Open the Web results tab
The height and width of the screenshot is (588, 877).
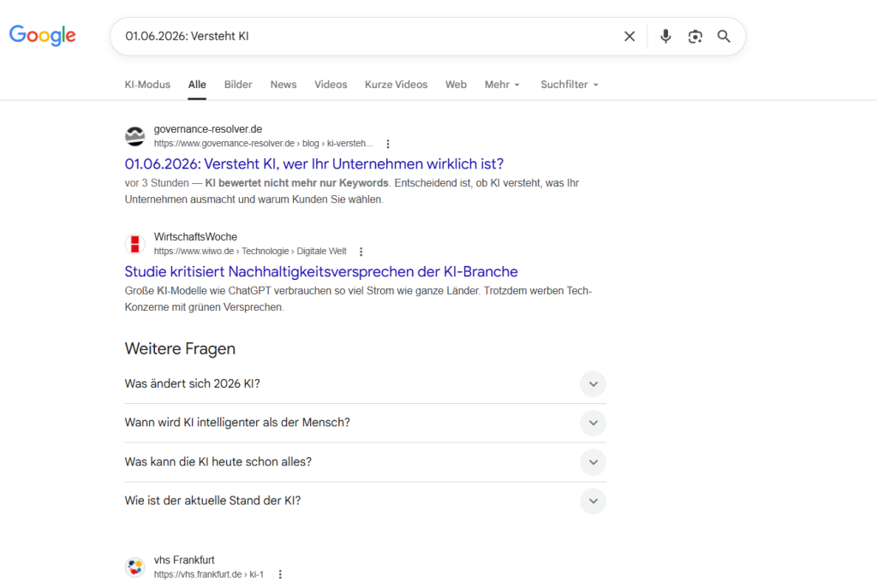(x=456, y=85)
